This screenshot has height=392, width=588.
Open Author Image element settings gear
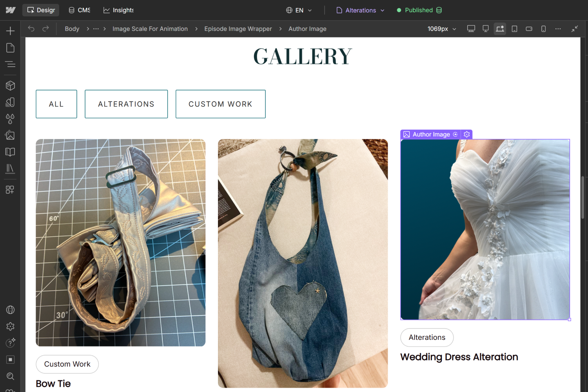pyautogui.click(x=466, y=134)
